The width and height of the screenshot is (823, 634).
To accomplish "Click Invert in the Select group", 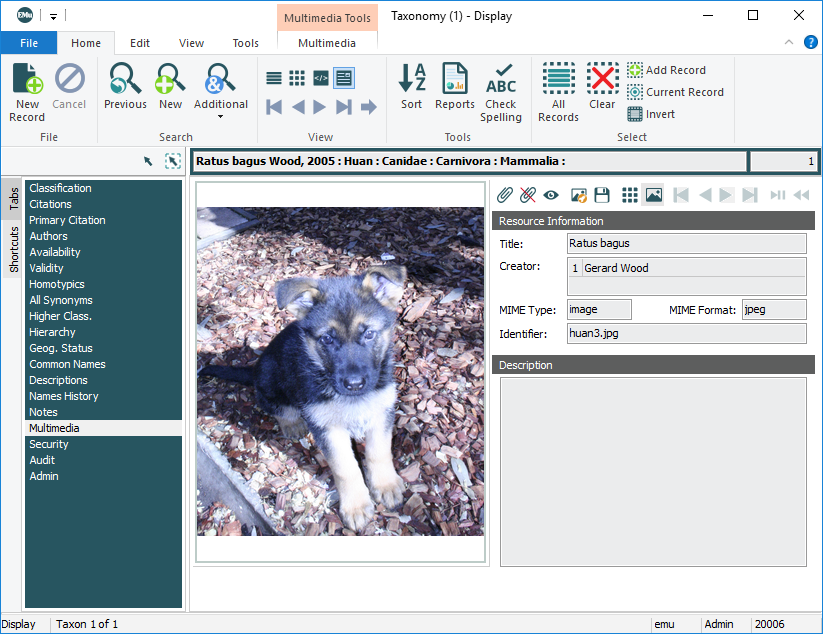I will 651,114.
